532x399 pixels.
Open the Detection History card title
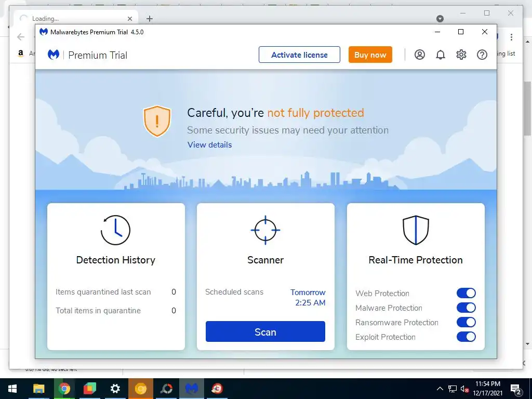(116, 260)
